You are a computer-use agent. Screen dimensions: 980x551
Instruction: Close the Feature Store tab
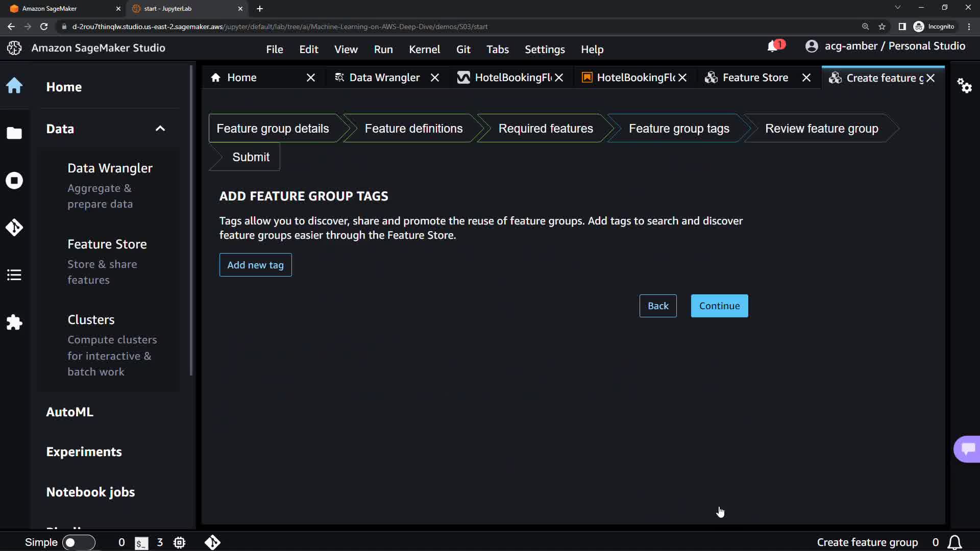tap(806, 78)
